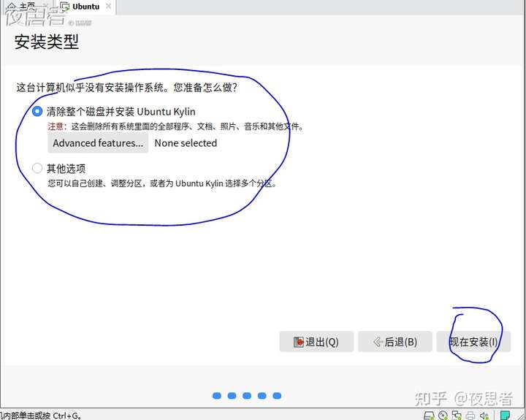Click the printer status icon
Image resolution: width=526 pixels, height=420 pixels.
470,416
